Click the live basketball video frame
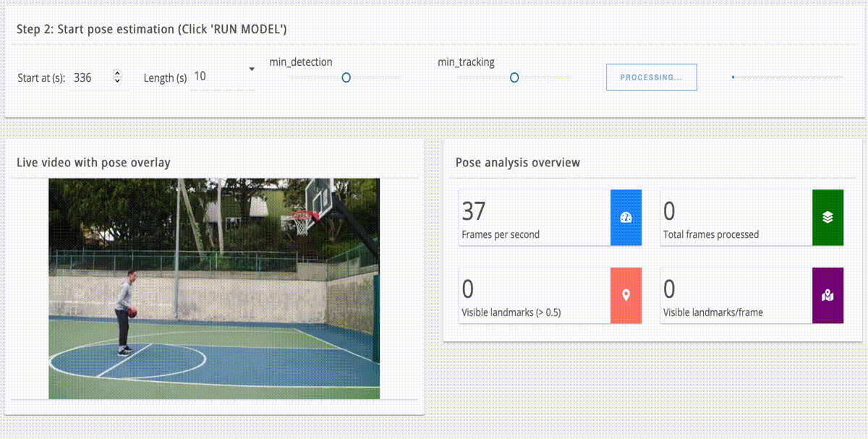The image size is (868, 439). click(x=214, y=289)
